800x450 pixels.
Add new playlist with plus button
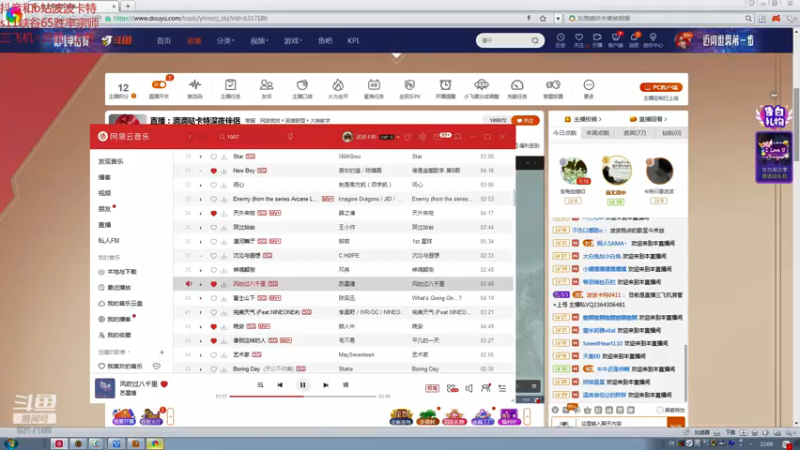(162, 352)
